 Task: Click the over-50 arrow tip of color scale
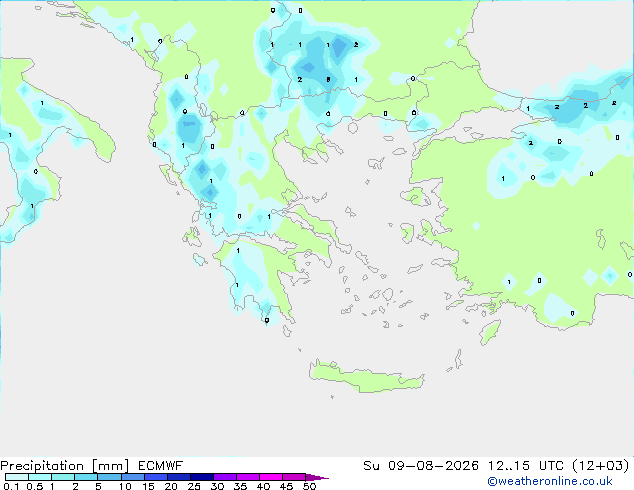(317, 477)
